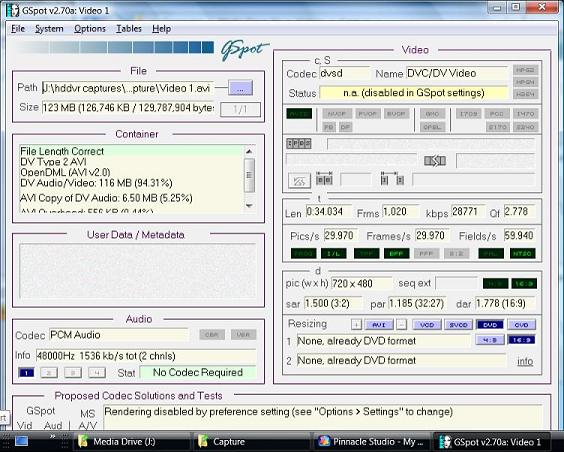
Task: Select the SVCD resizing target
Action: pyautogui.click(x=458, y=325)
